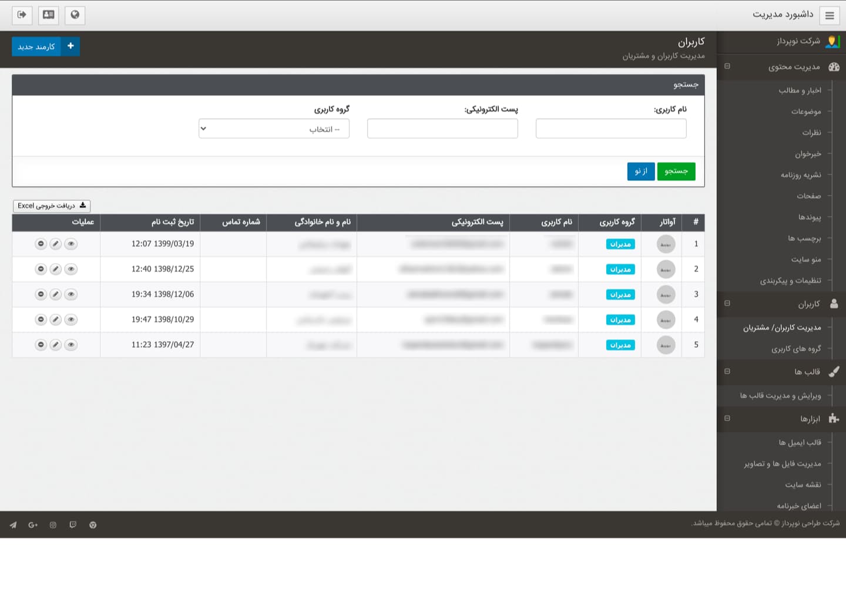Open the Instagram icon in the footer
Screen dimensions: 846x616
point(53,525)
